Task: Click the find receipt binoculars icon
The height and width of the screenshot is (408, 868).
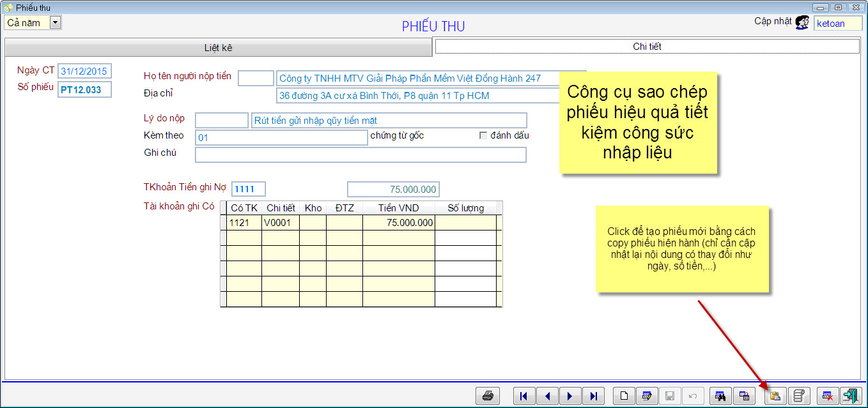Action: tap(720, 396)
